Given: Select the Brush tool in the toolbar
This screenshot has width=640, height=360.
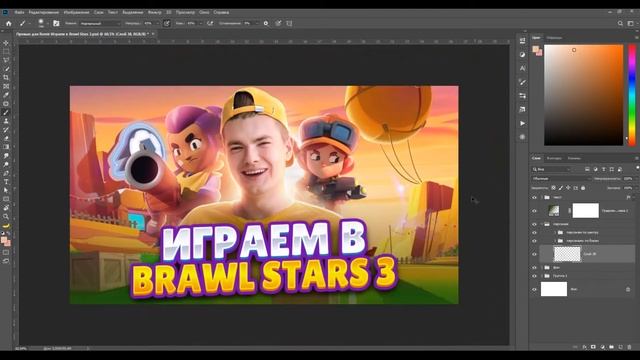Looking at the screenshot, I should [6, 112].
